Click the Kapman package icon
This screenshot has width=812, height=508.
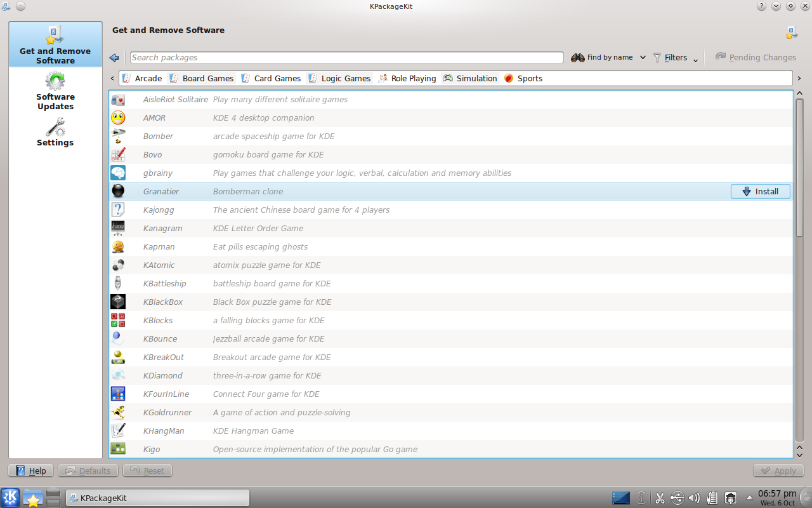118,247
